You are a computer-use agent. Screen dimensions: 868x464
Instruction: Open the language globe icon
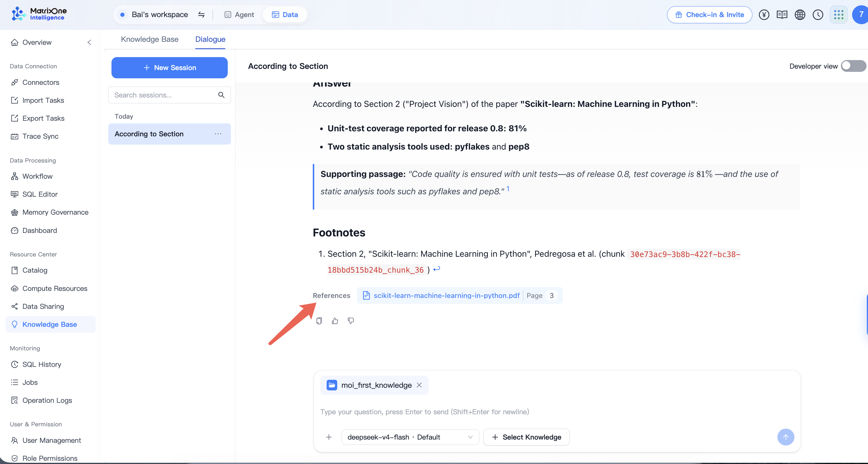coord(800,14)
